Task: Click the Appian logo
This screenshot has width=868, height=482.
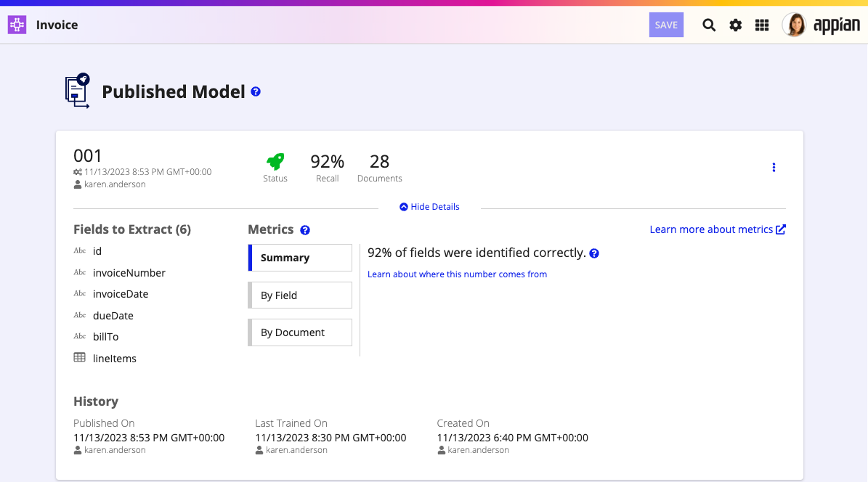Action: point(836,25)
